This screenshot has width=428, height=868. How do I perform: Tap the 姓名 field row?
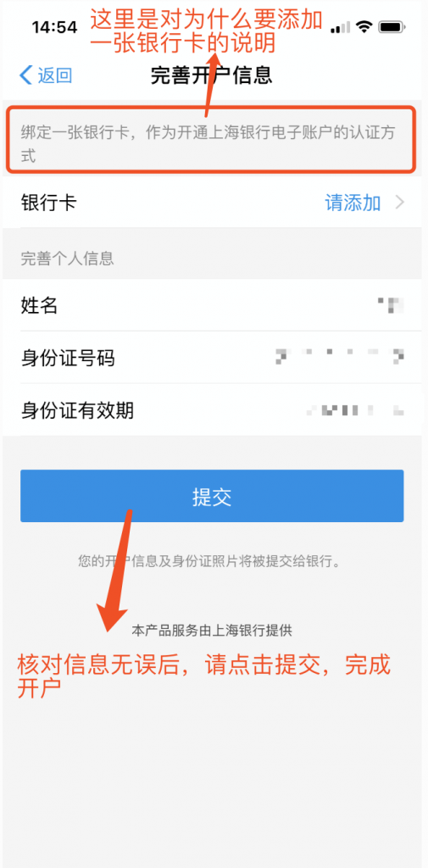(214, 305)
